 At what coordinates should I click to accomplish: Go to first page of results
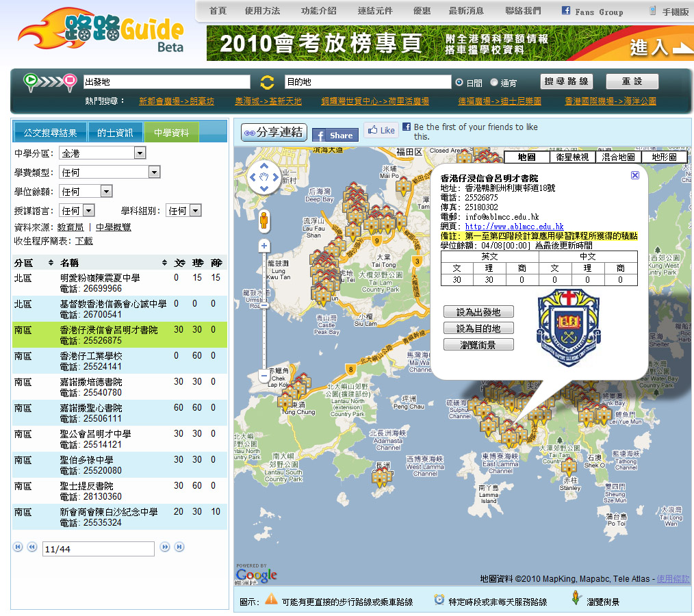coord(18,547)
